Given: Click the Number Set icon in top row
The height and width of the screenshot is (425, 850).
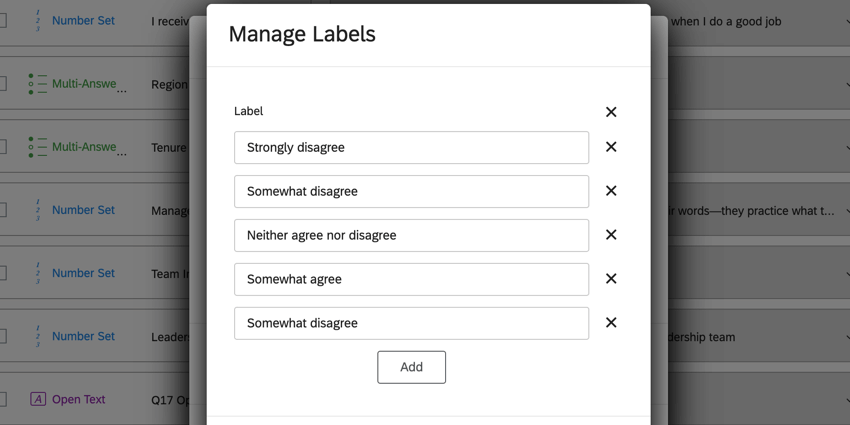Looking at the screenshot, I should coord(37,21).
